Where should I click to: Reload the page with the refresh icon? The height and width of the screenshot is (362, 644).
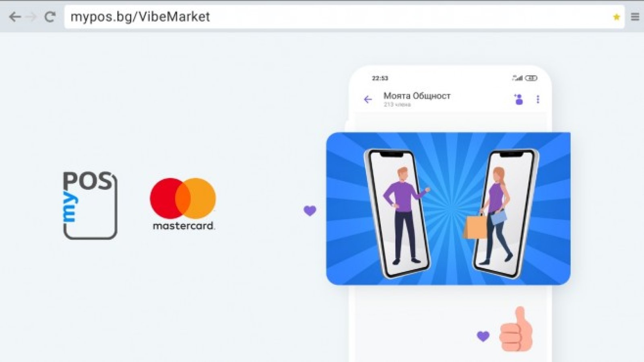[50, 17]
